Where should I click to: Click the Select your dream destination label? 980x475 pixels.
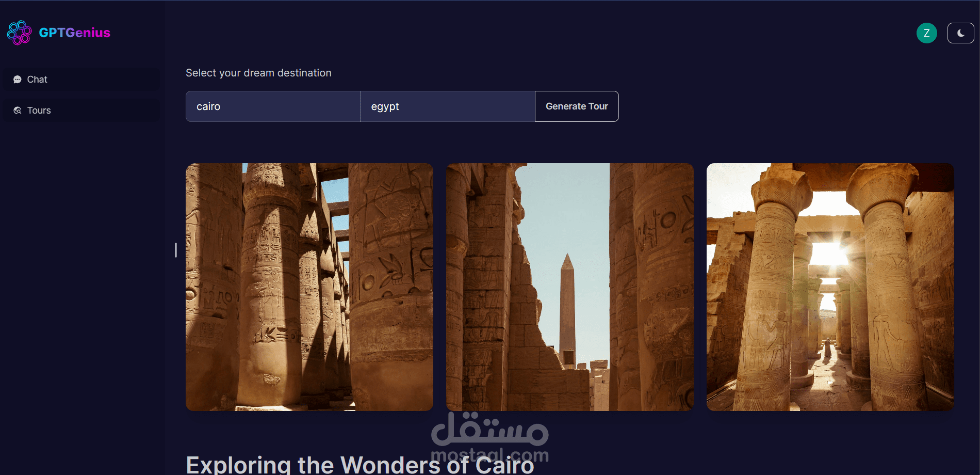258,73
